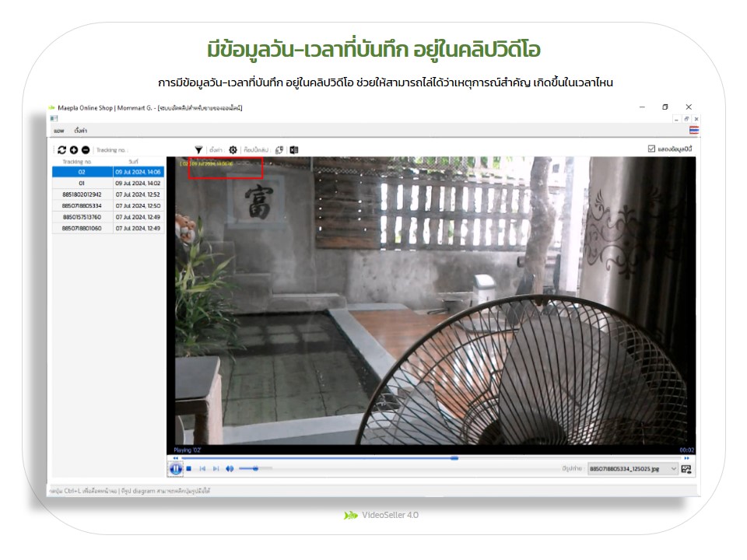Open the image viewer icon beside filename dropdown

coord(687,469)
